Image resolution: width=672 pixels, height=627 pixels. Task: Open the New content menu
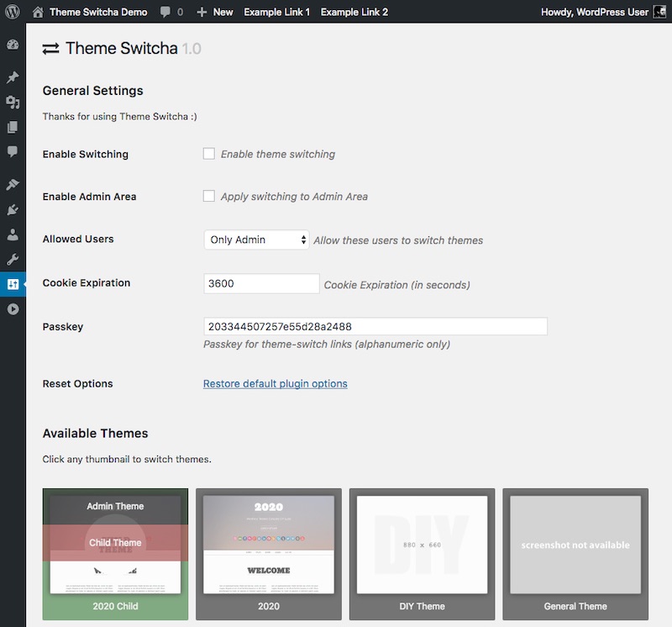215,12
